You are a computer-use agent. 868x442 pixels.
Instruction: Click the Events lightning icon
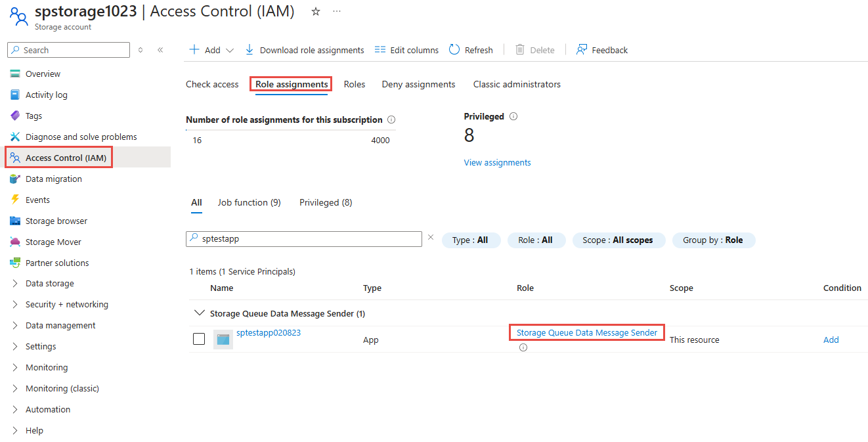(15, 200)
